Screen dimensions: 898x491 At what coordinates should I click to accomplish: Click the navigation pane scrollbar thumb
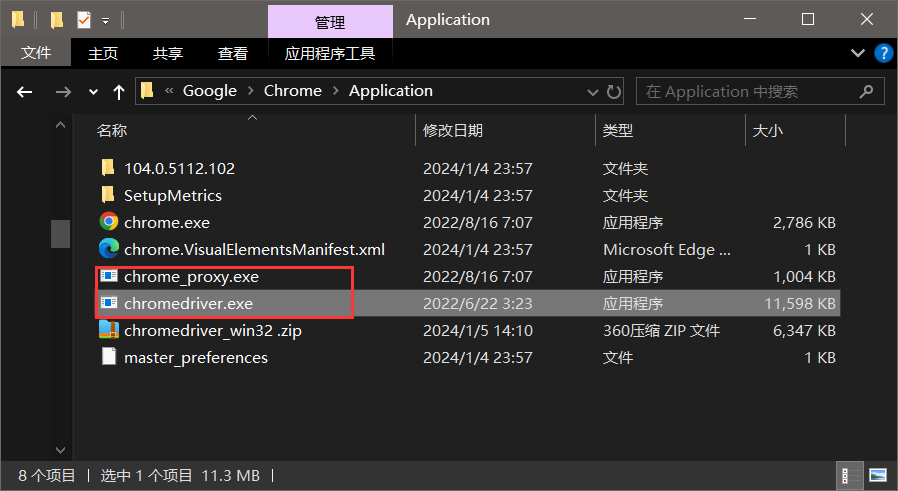60,234
